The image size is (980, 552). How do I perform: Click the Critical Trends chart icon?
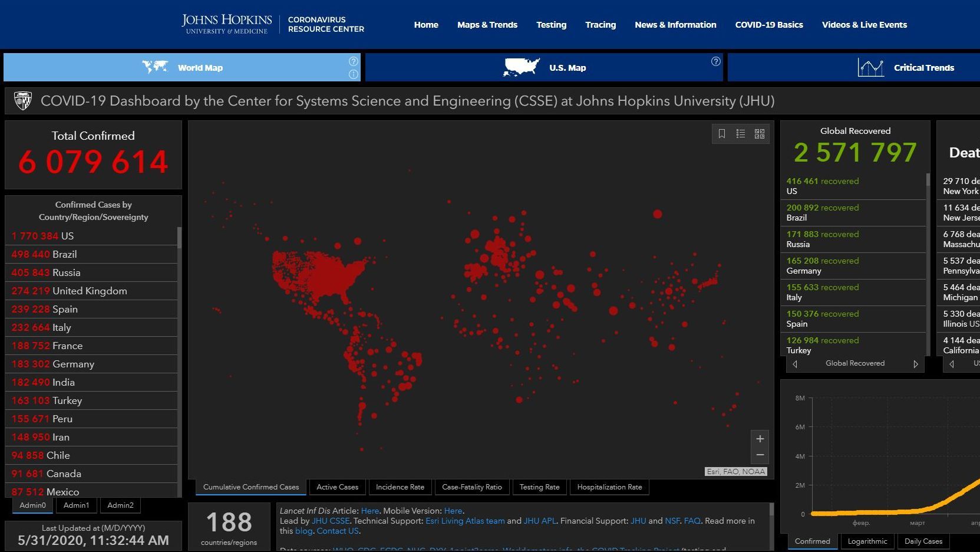[870, 68]
